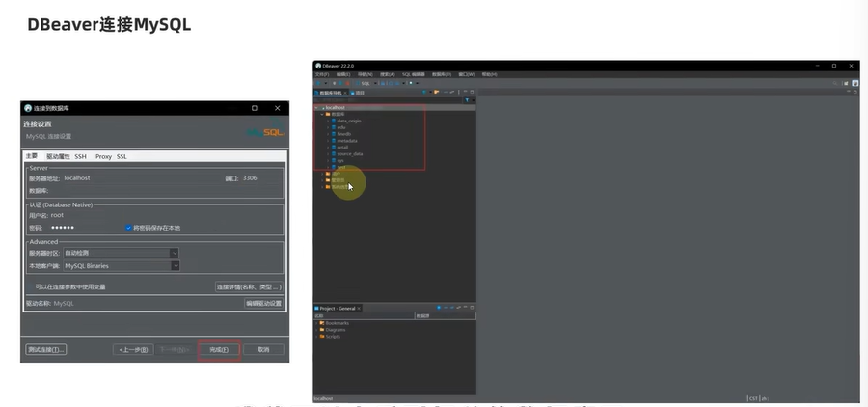Toggle the 将密码保存在本地 save password checkbox
This screenshot has height=407, width=868.
[x=128, y=228]
